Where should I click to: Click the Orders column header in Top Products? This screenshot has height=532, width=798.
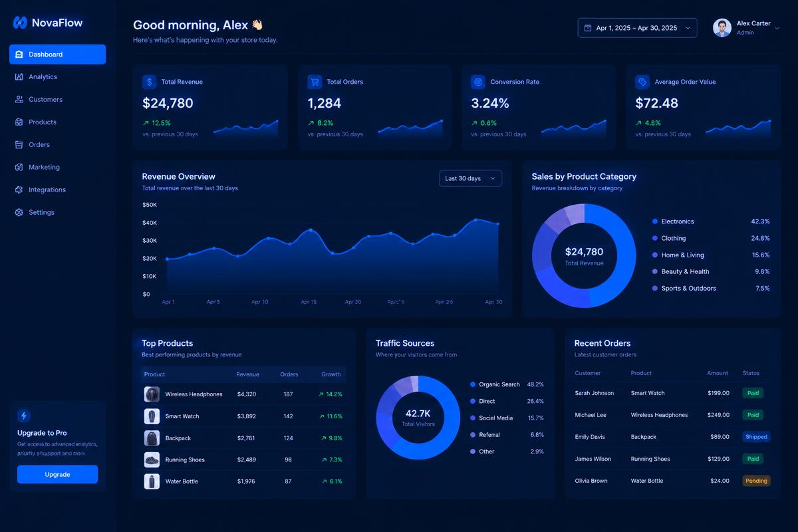pos(289,374)
